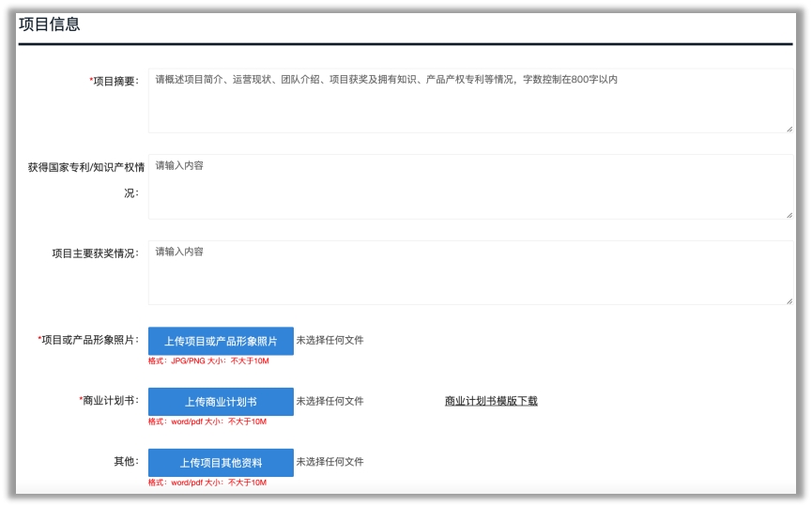812x506 pixels.
Task: Click the 项目摘要 text area
Action: 469,101
